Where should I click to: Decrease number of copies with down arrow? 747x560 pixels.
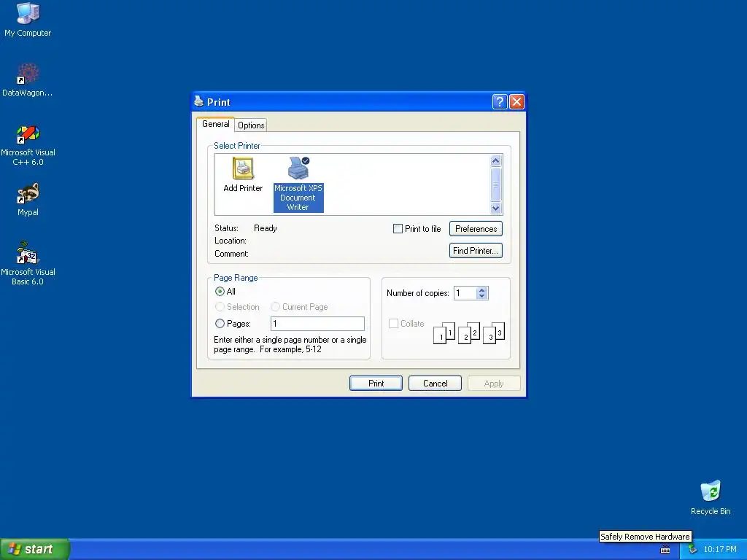[482, 296]
